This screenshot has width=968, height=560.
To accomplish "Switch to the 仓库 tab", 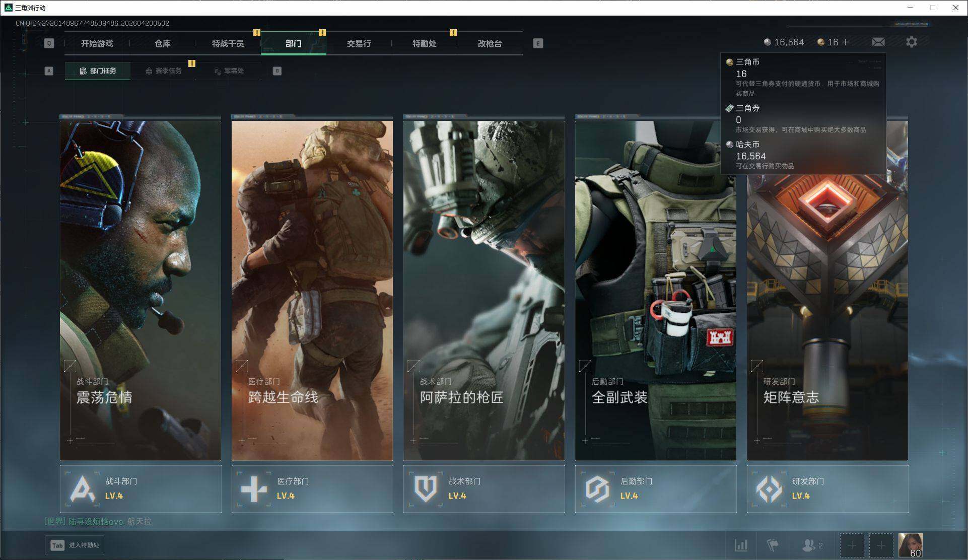I will 162,44.
